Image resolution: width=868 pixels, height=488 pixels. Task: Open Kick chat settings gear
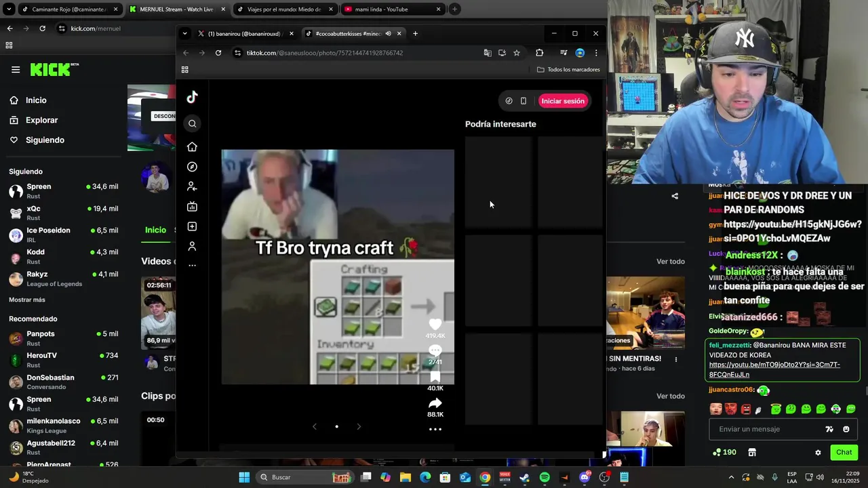(x=818, y=452)
